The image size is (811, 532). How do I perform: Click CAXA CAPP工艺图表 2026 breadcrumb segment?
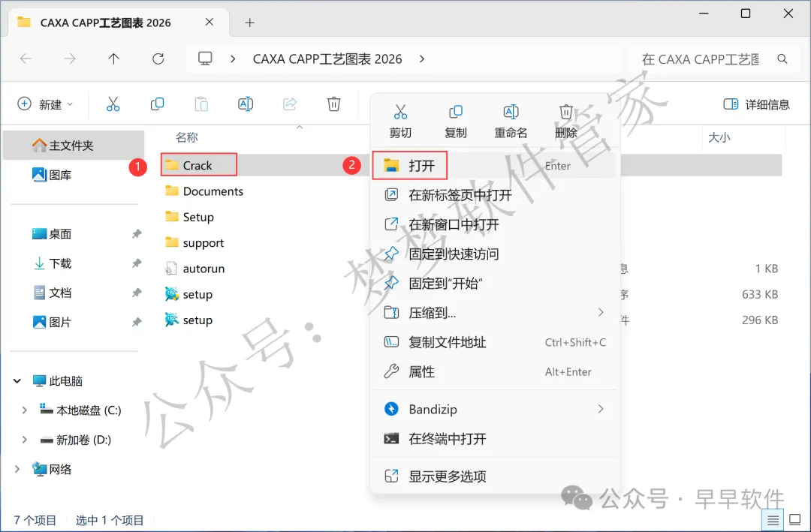pos(327,59)
